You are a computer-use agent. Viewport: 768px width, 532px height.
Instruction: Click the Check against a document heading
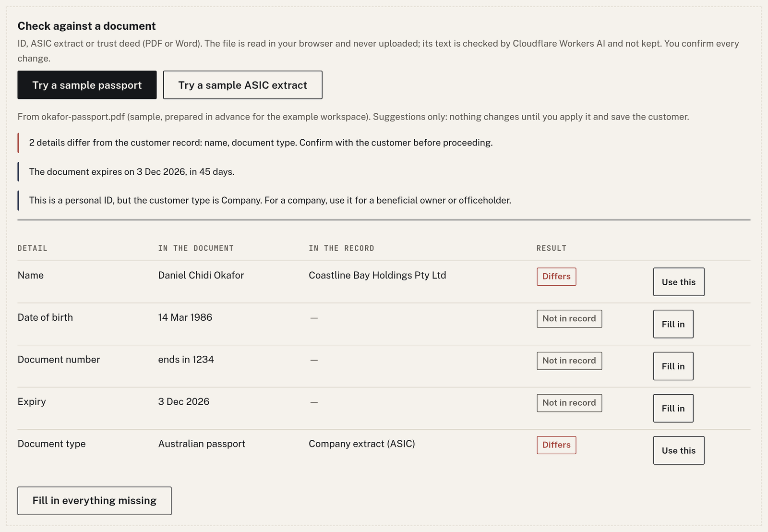[87, 26]
